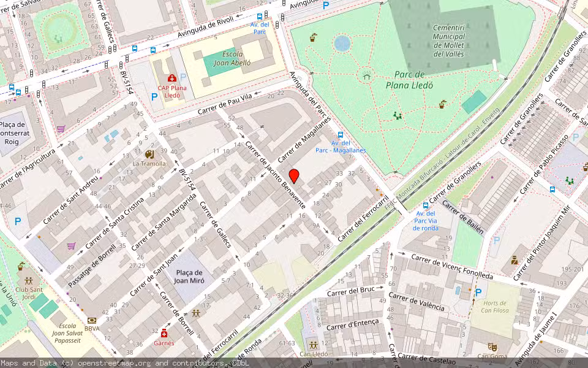Select the shelter icon in Parc de Plana Lledó
Screen dimensions: 588x368
tap(367, 76)
